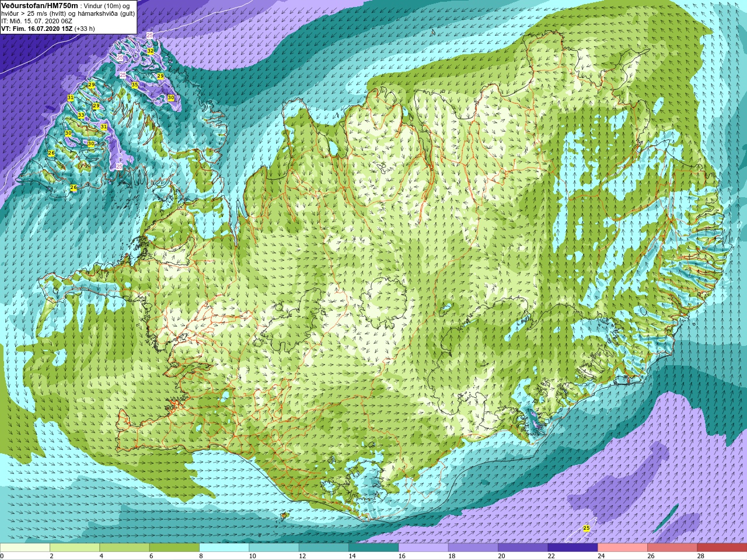The width and height of the screenshot is (747, 560).
Task: Click the 'Veðurstofan/HM750m' title text
Action: click(x=40, y=5)
